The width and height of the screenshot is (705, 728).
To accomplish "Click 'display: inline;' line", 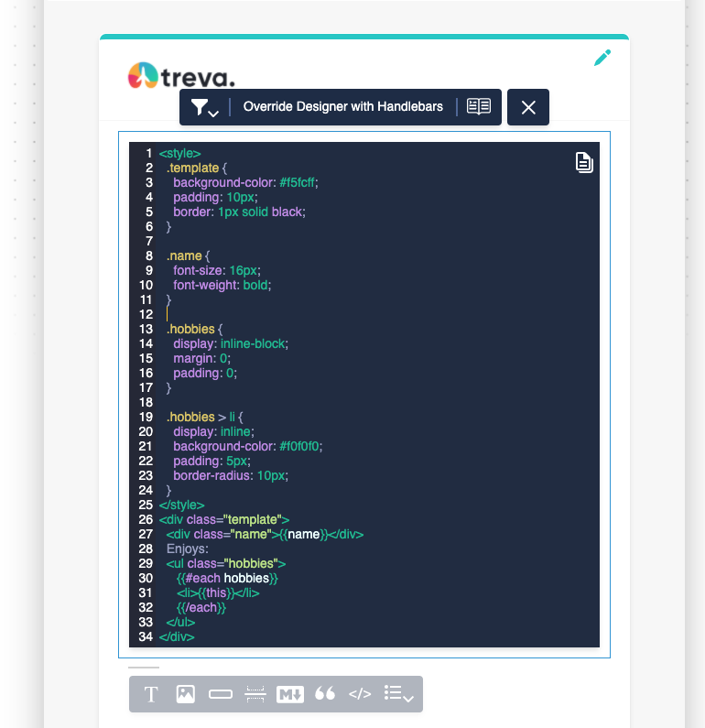I will point(213,431).
